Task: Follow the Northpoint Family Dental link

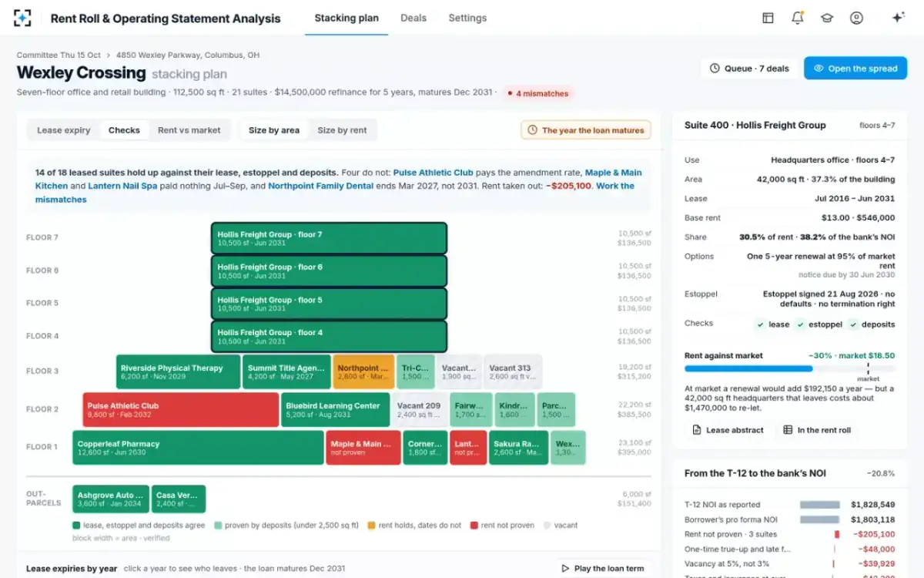Action: pyautogui.click(x=321, y=186)
